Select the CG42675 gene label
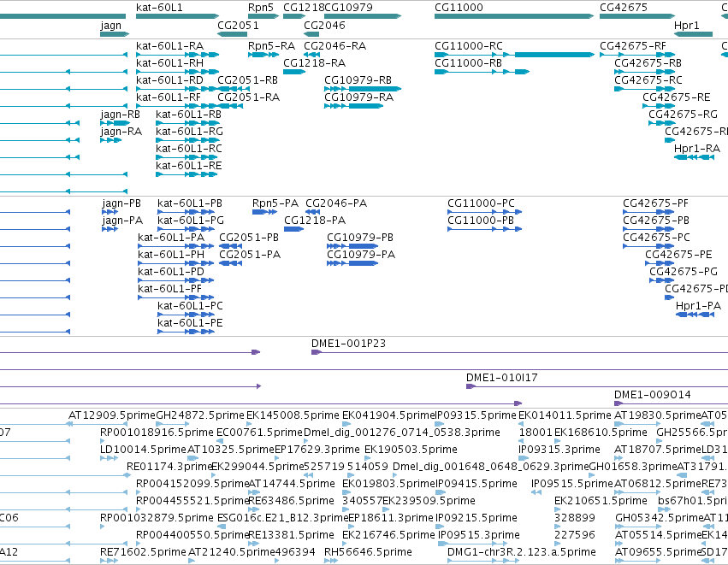This screenshot has height=565, width=728. [624, 8]
